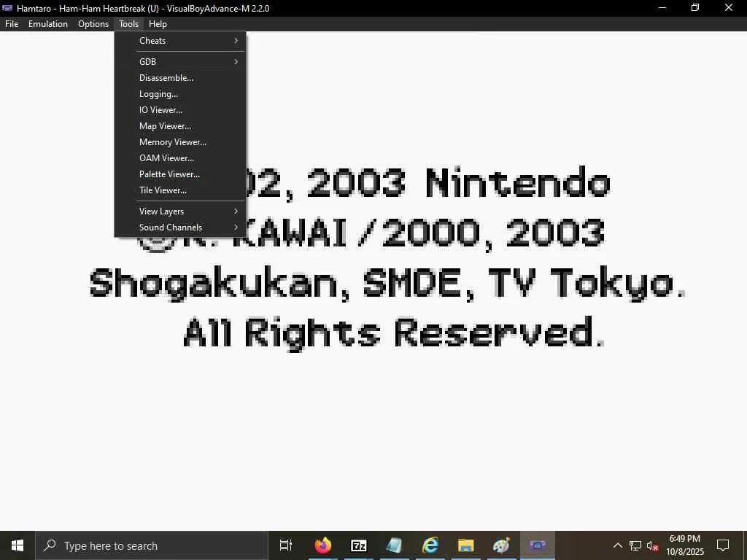Select OAM Viewer menu entry
Viewport: 747px width, 560px height.
[180, 158]
